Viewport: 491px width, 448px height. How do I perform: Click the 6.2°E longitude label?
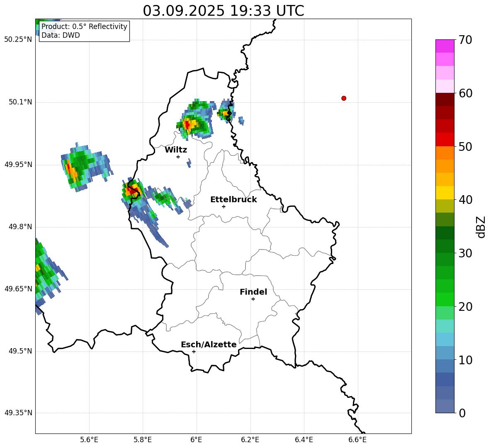(x=250, y=440)
